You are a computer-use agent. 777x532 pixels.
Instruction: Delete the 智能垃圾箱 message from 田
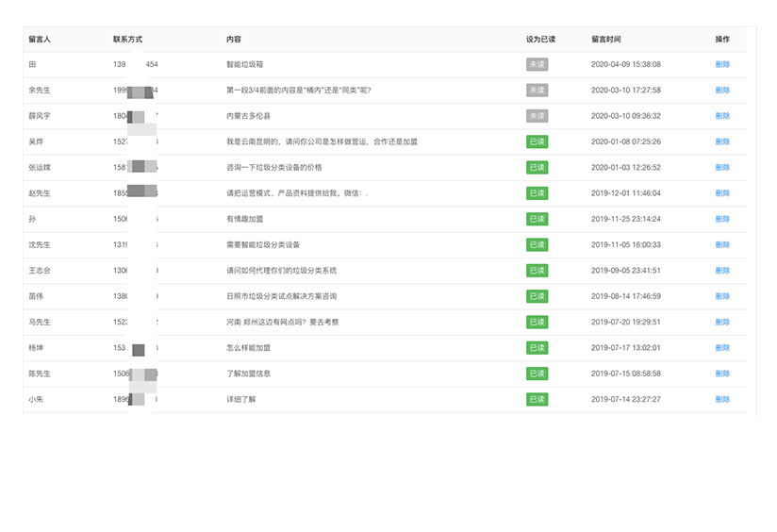pos(722,64)
